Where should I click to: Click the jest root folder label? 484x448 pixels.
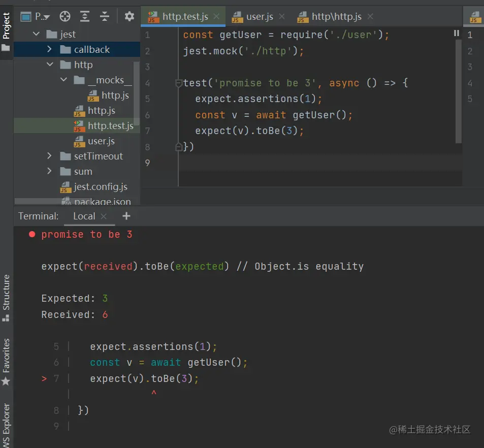[x=68, y=34]
